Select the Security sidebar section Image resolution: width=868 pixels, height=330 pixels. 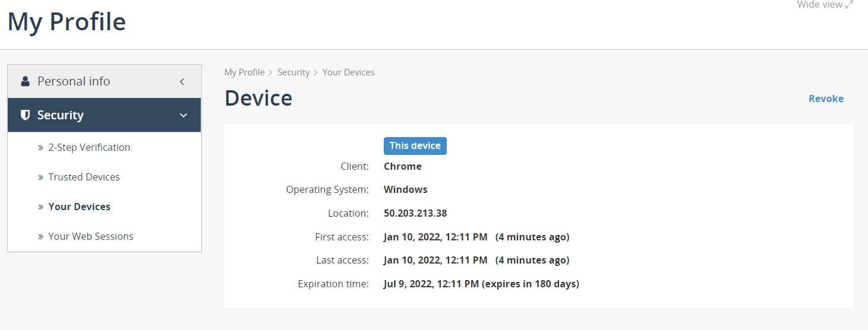(105, 115)
